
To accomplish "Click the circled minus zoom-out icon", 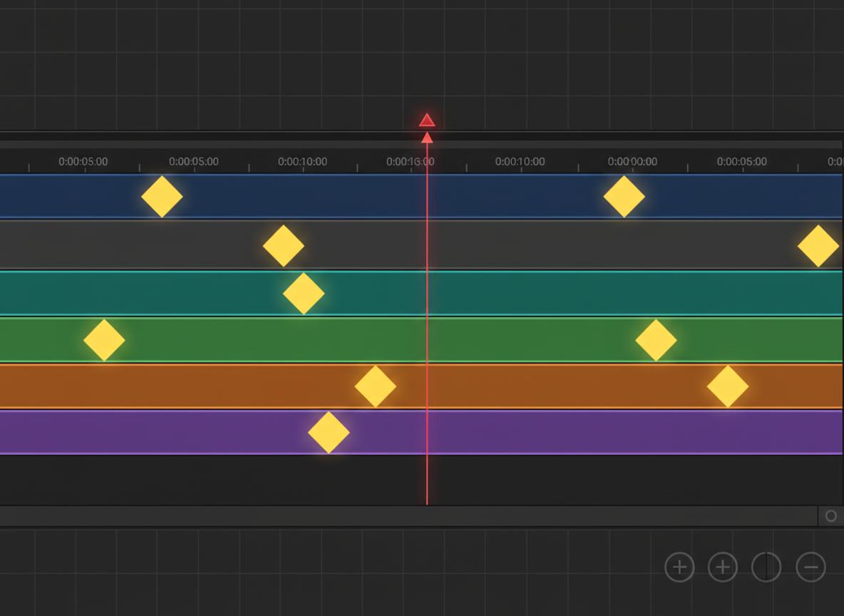I will 810,568.
